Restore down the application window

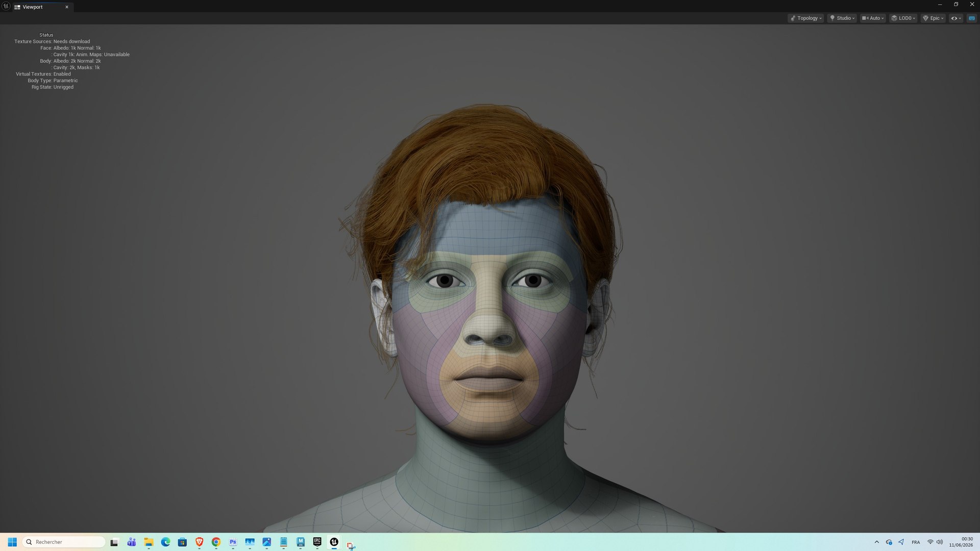[956, 5]
